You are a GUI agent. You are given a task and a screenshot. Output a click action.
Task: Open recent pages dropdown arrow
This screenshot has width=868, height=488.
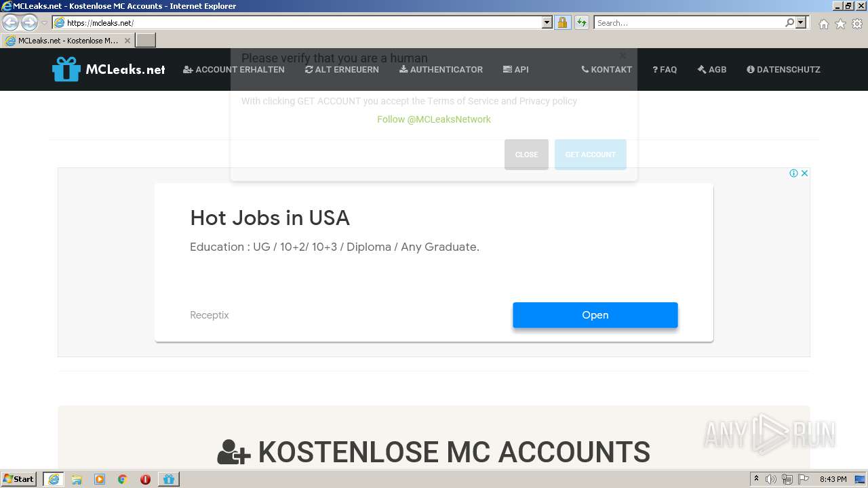pos(44,23)
